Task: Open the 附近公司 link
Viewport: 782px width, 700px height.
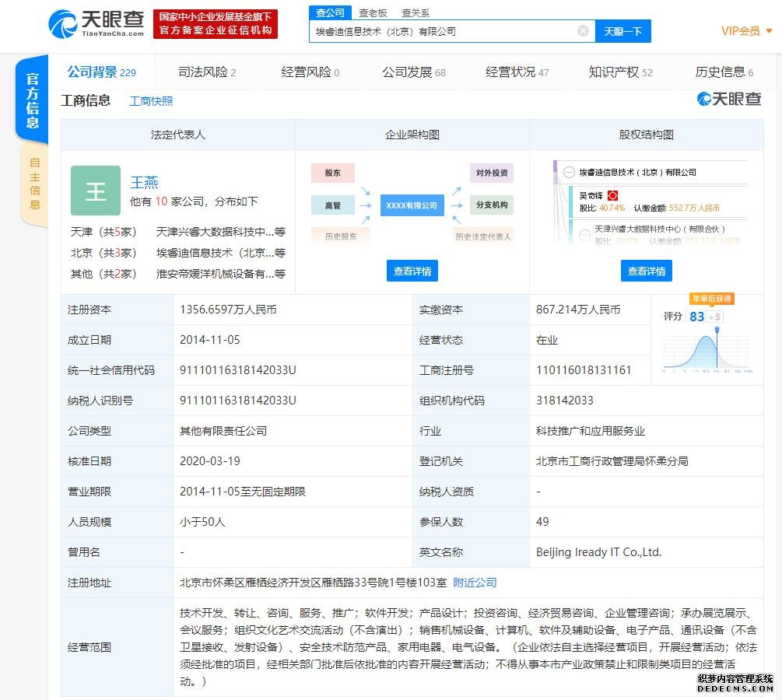Action: pyautogui.click(x=475, y=583)
